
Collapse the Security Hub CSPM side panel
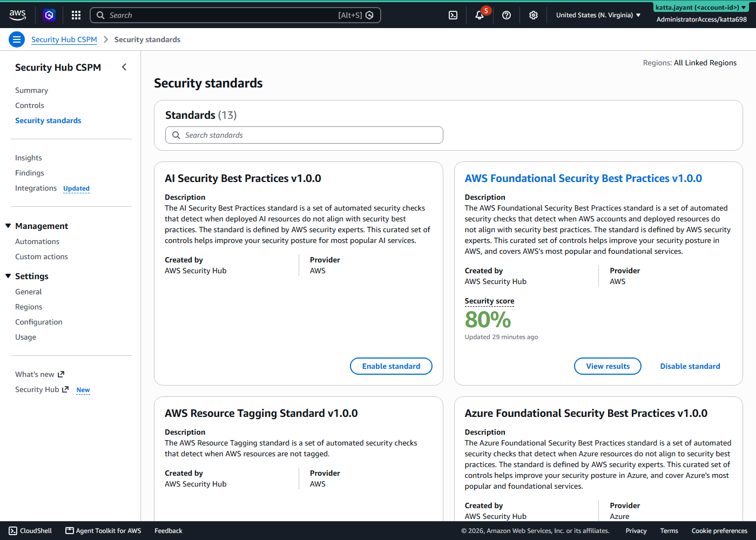[x=124, y=67]
